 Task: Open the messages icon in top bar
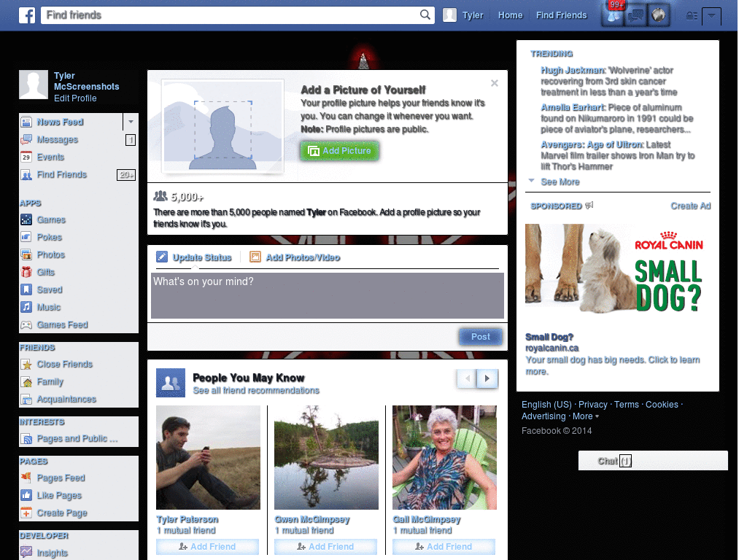(x=635, y=16)
